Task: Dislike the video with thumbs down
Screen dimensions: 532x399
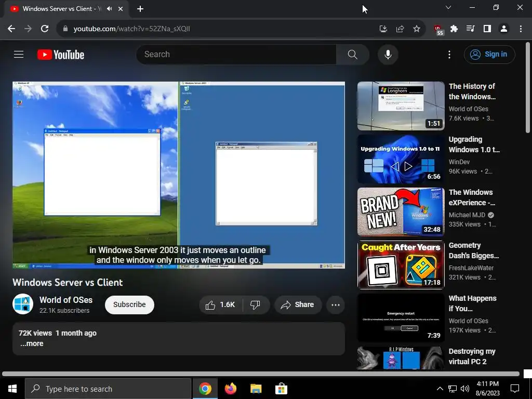Action: pos(255,304)
